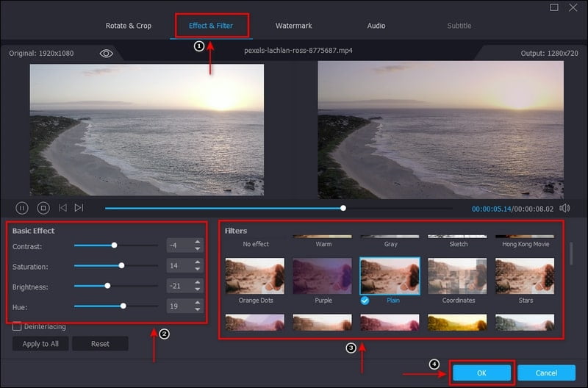
Task: Choose the Orange Dots filter
Action: [x=255, y=276]
